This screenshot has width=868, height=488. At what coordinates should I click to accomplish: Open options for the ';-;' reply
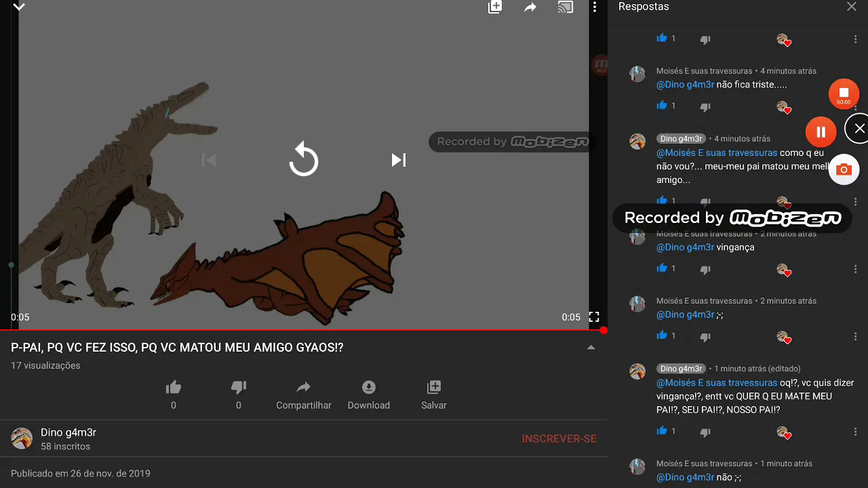pyautogui.click(x=856, y=336)
